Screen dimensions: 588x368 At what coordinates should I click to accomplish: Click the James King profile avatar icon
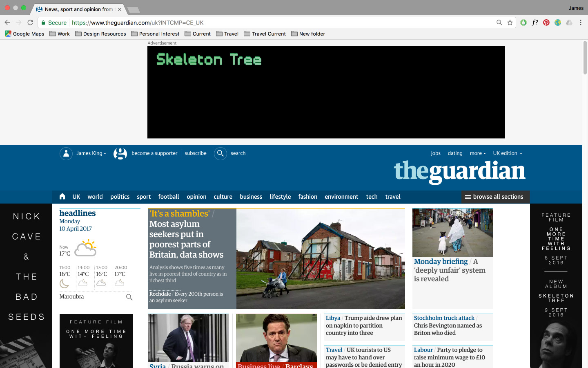[66, 153]
